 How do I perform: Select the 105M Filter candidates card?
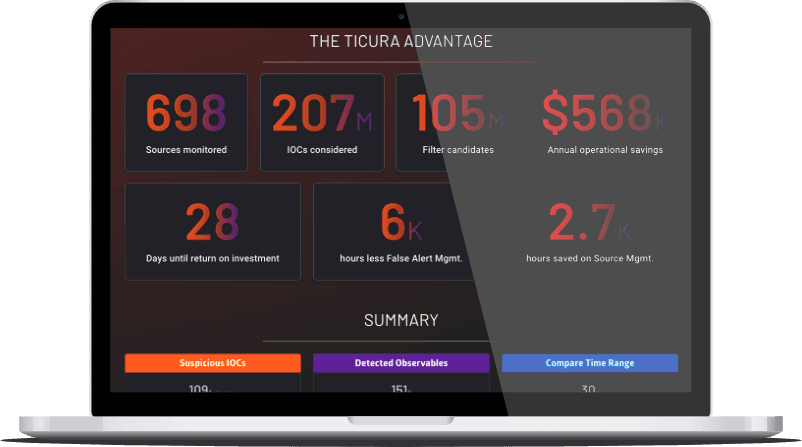pyautogui.click(x=458, y=122)
